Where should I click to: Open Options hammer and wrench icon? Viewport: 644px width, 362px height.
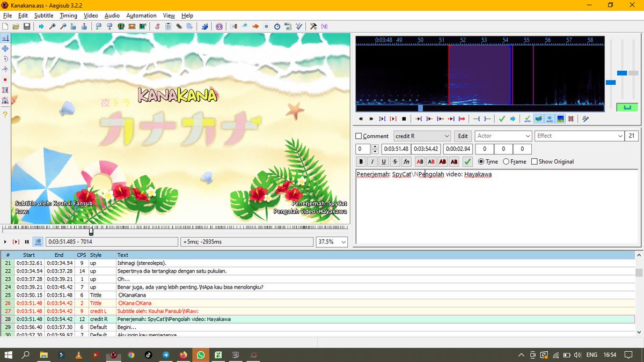click(x=313, y=26)
